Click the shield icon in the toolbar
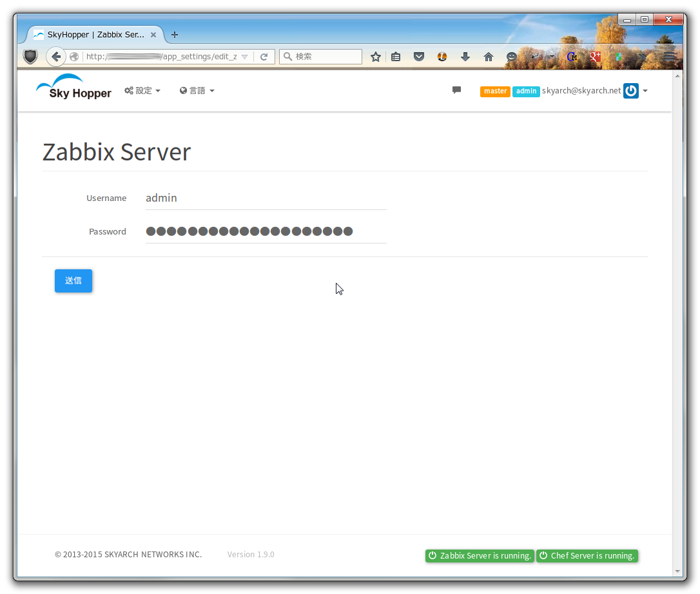The height and width of the screenshot is (594, 700). click(x=30, y=57)
